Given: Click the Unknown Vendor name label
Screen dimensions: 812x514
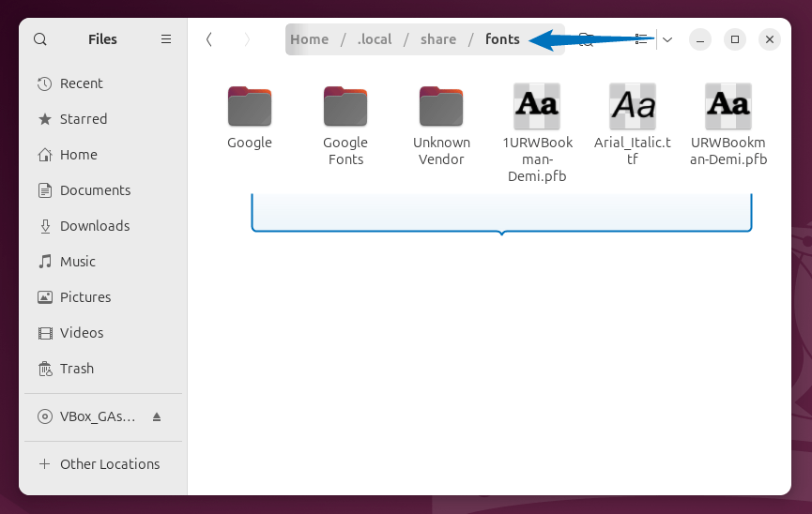Looking at the screenshot, I should point(441,151).
